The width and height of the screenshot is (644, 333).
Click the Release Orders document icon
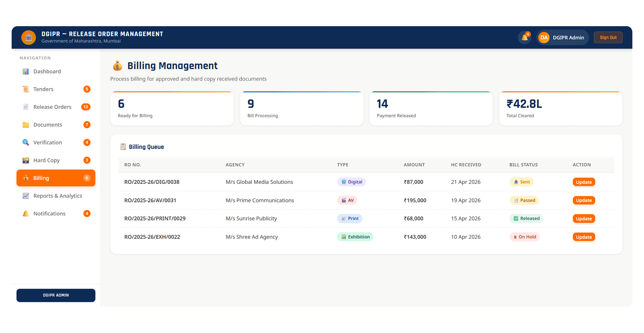pyautogui.click(x=26, y=107)
